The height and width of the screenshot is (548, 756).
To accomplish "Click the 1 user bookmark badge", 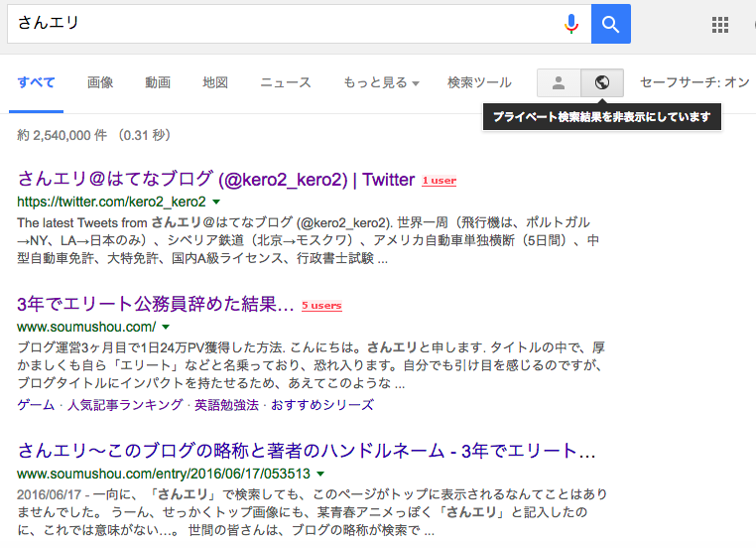I will tap(440, 181).
